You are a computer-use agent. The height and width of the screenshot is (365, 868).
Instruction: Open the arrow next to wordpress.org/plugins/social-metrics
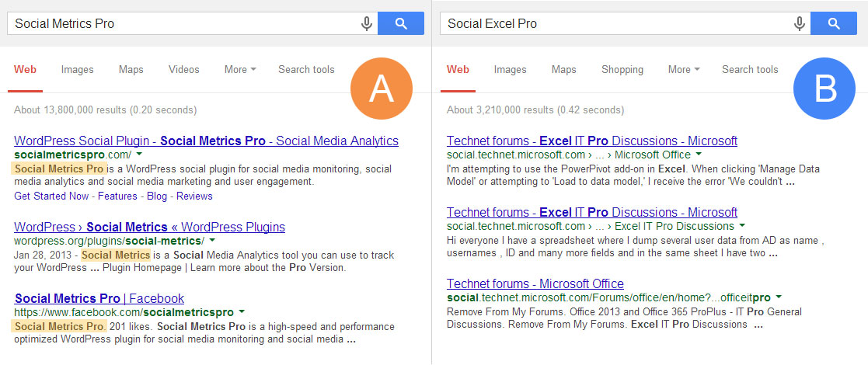pos(212,241)
